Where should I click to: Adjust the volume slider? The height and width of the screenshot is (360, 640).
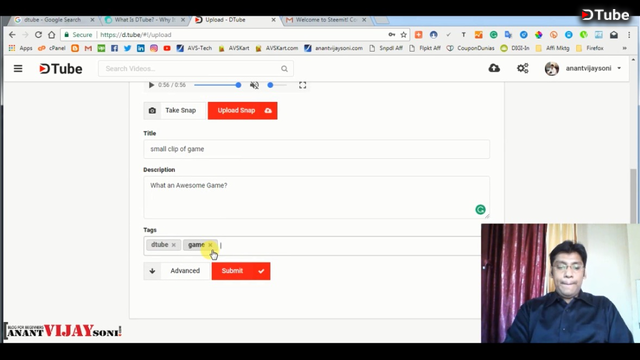277,85
